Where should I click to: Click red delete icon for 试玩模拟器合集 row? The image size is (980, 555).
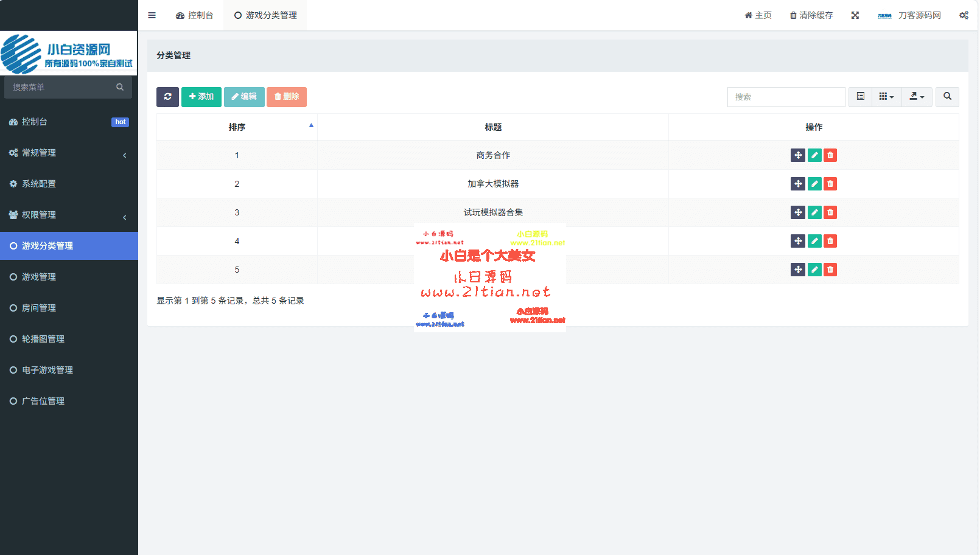[x=830, y=212]
